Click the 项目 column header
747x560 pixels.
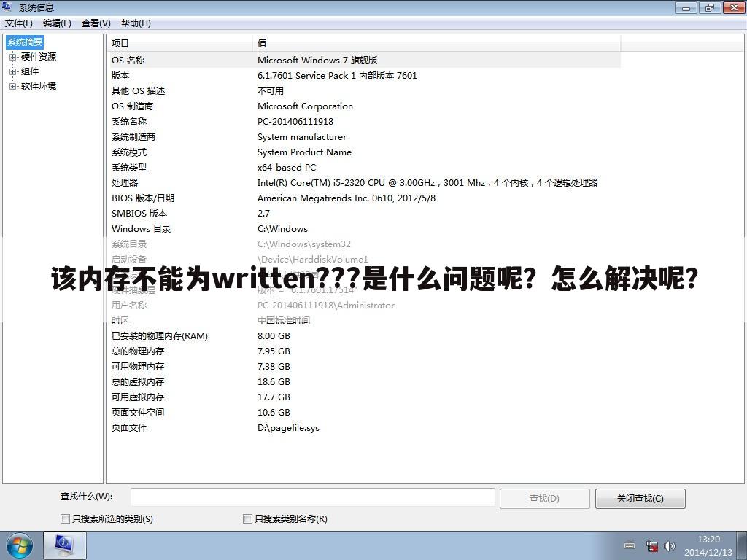pyautogui.click(x=179, y=43)
